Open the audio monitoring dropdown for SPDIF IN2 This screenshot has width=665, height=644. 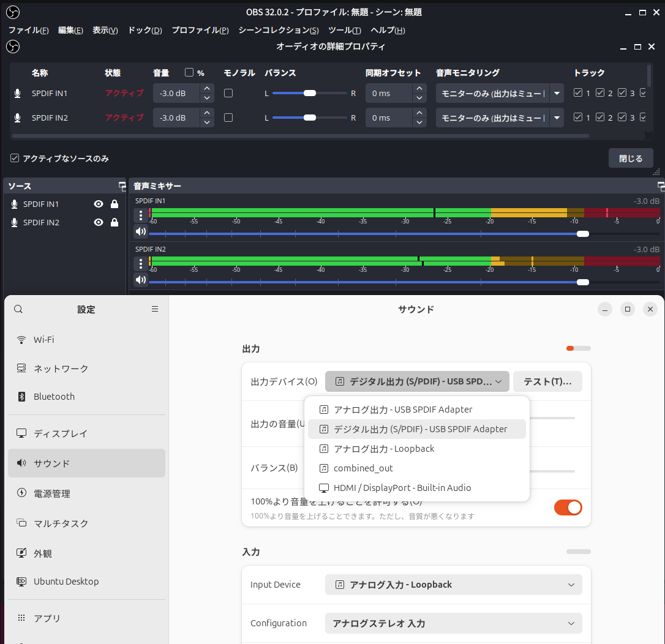tap(500, 118)
